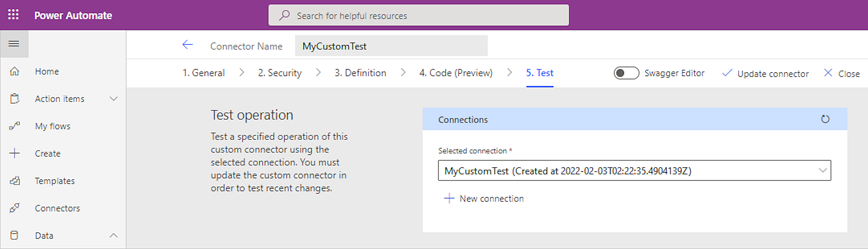Open the 4. Code (Preview) step

click(x=456, y=73)
